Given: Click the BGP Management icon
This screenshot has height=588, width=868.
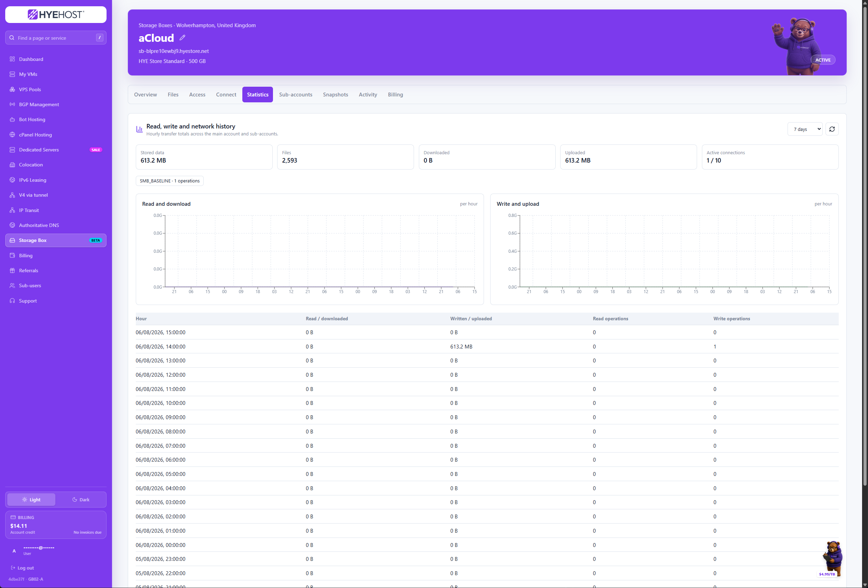Looking at the screenshot, I should click(12, 104).
